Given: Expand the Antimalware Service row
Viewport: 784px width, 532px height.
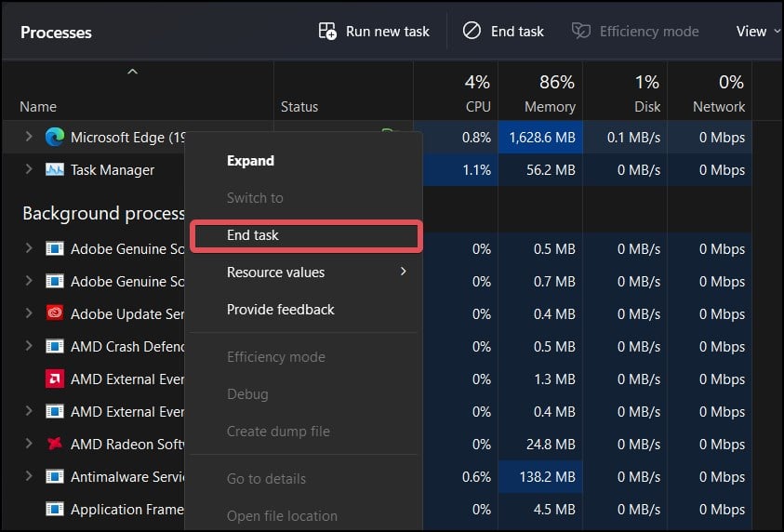Looking at the screenshot, I should (x=29, y=476).
